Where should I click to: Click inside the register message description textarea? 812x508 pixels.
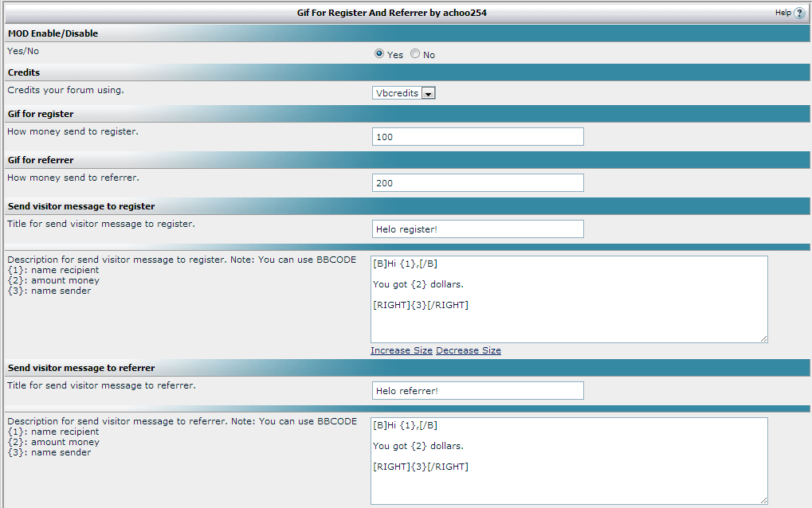click(569, 299)
